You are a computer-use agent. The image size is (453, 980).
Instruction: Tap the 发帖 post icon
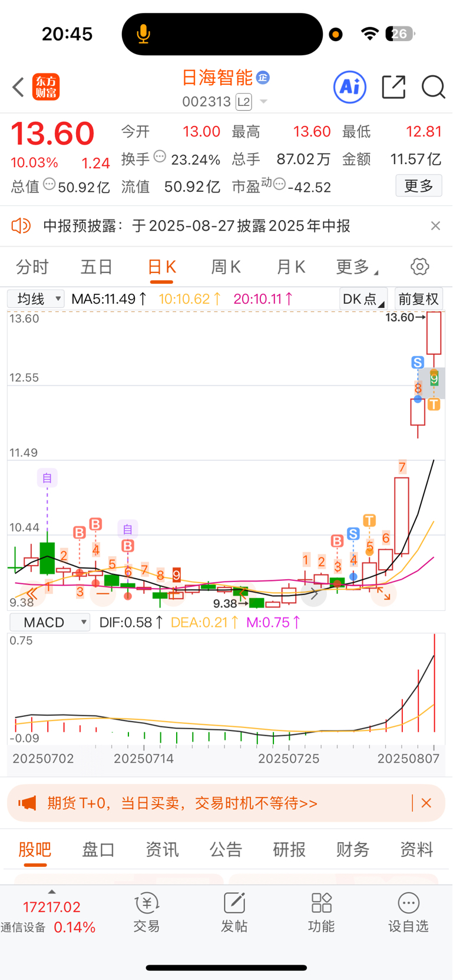(234, 912)
